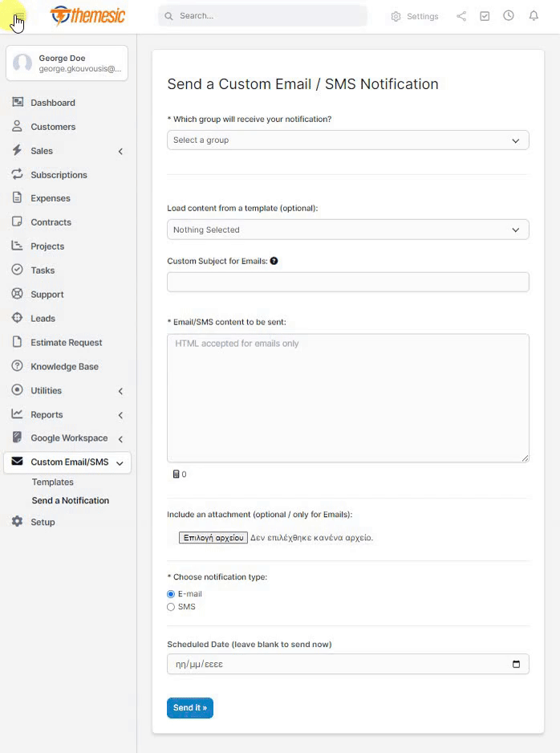Open the template Nothing Selected dropdown
This screenshot has height=753, width=560.
point(347,230)
